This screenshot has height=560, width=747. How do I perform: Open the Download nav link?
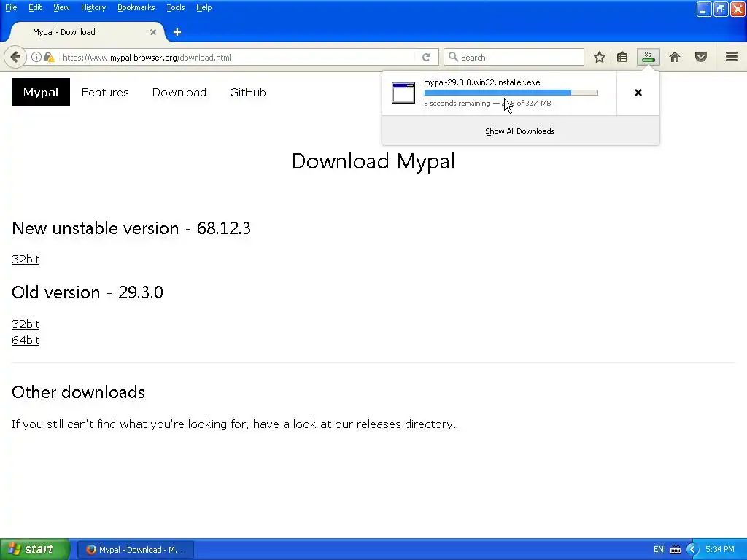coord(179,93)
